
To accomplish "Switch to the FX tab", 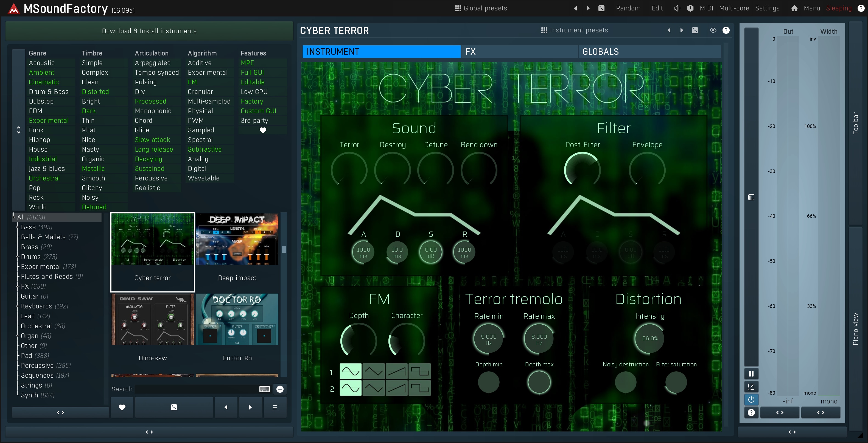I will pyautogui.click(x=519, y=52).
